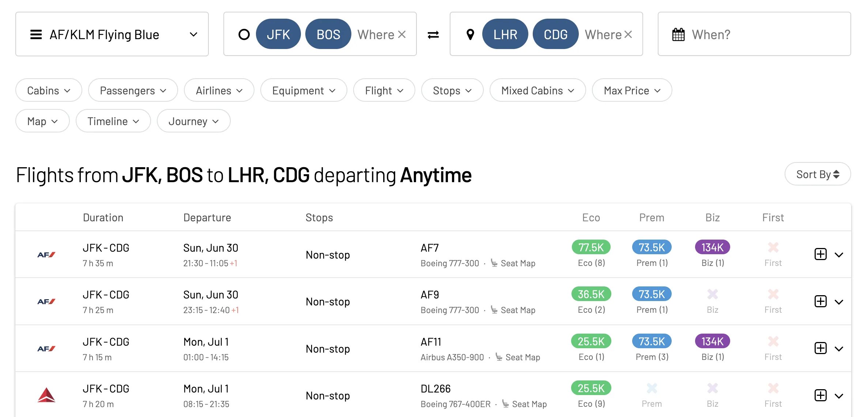The image size is (868, 417).
Task: Click unavailable Prem X on DL266 row
Action: [652, 388]
